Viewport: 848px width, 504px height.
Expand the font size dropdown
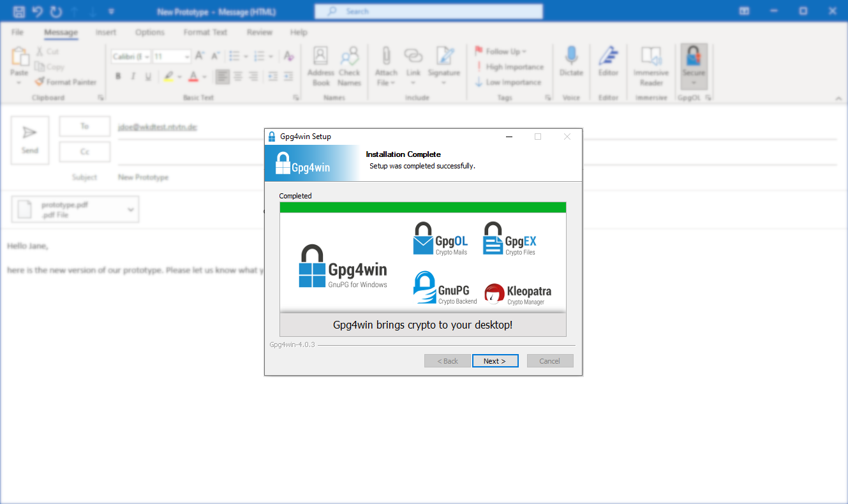pos(187,57)
